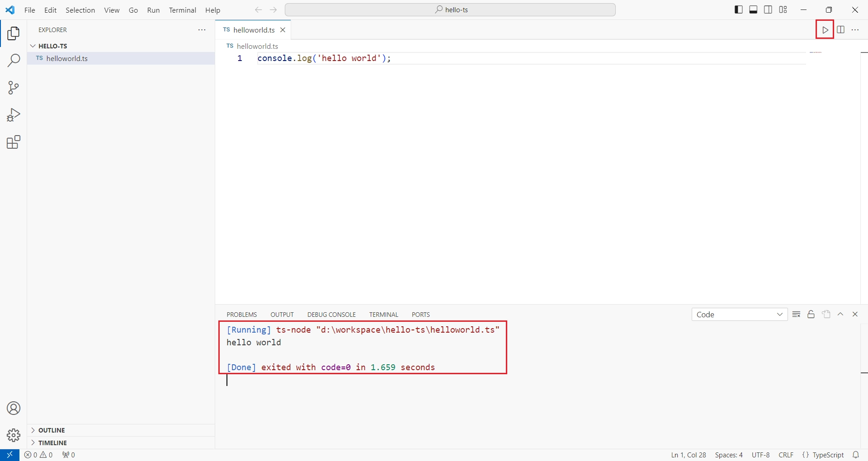The height and width of the screenshot is (461, 868).
Task: Open the Search view in activity bar
Action: pos(14,60)
